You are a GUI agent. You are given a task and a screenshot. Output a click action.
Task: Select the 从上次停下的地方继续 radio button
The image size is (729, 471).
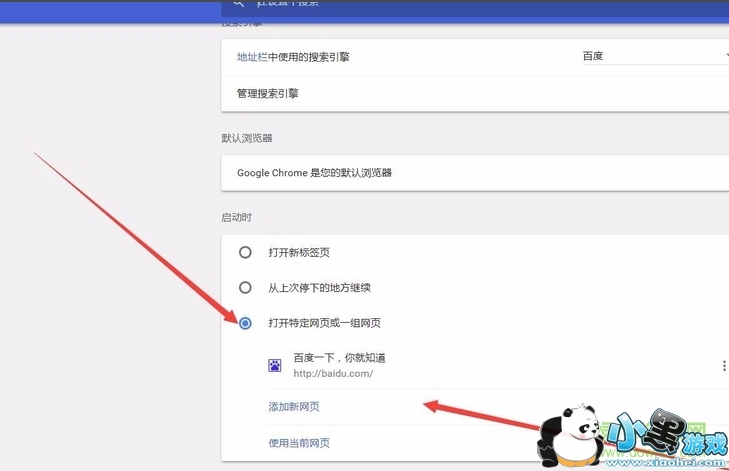pos(245,287)
